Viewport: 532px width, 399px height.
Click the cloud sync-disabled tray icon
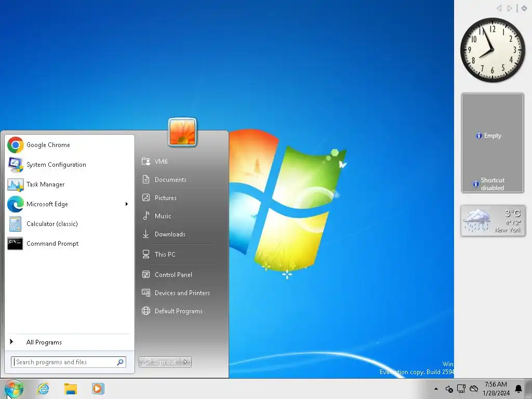click(474, 389)
